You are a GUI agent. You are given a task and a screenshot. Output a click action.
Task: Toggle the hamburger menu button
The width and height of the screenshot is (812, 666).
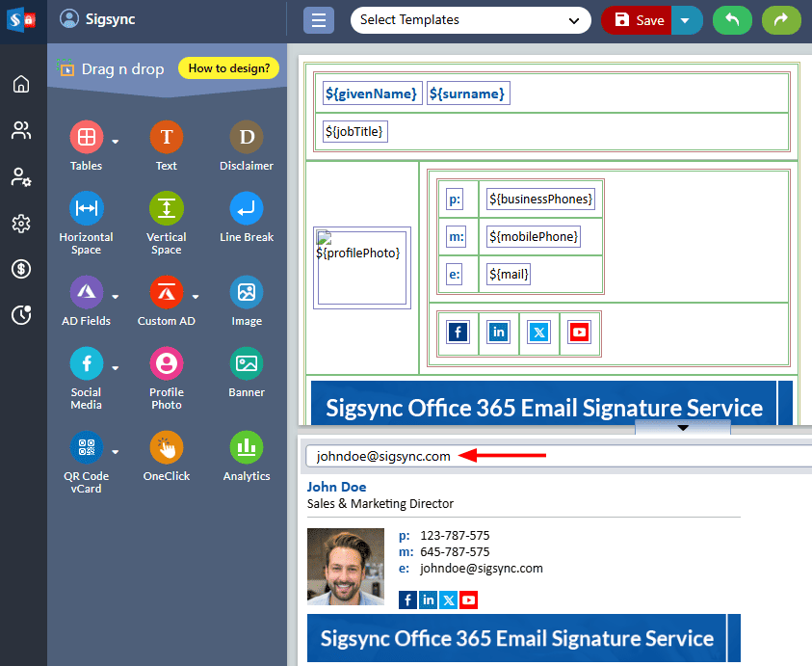[x=318, y=20]
